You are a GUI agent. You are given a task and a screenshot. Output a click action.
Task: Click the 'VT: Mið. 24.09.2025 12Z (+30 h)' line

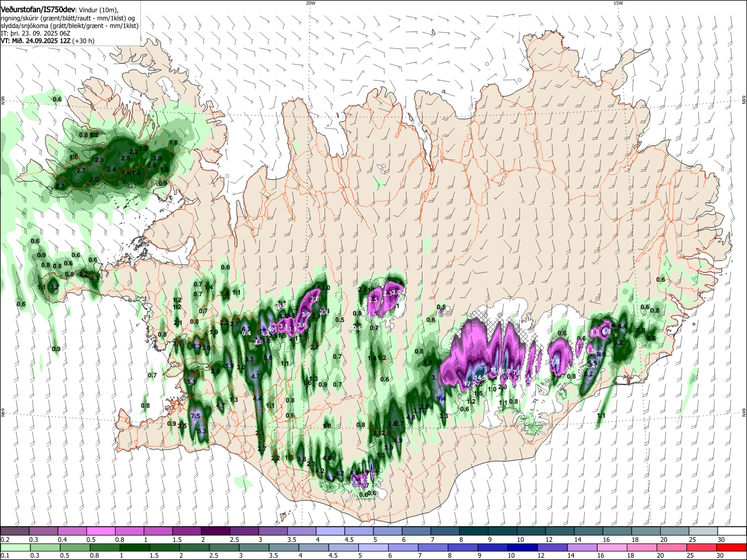pyautogui.click(x=47, y=41)
